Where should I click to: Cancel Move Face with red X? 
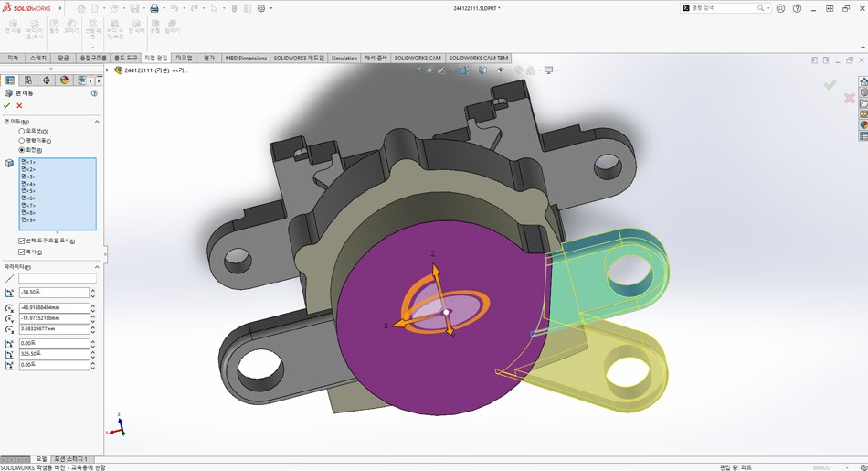click(x=19, y=105)
